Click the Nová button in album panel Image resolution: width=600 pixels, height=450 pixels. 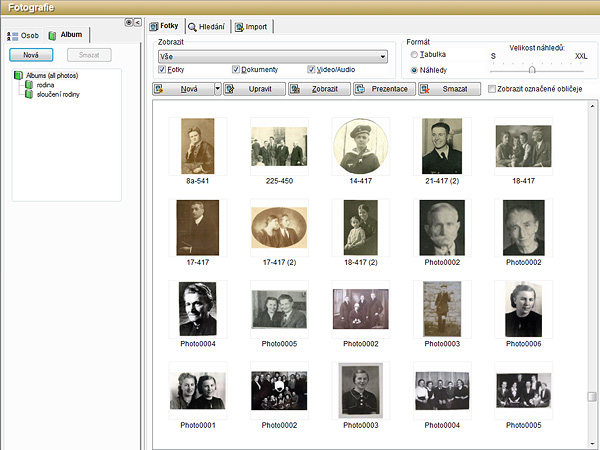click(31, 55)
